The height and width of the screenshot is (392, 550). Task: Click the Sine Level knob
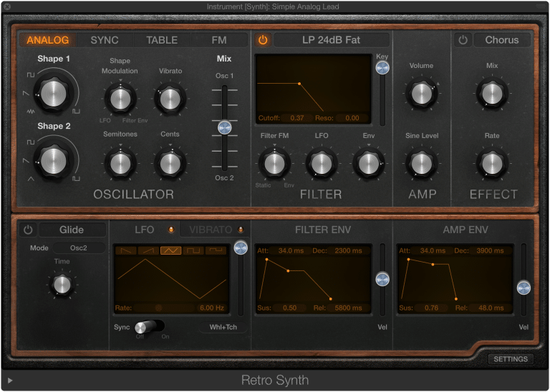421,164
